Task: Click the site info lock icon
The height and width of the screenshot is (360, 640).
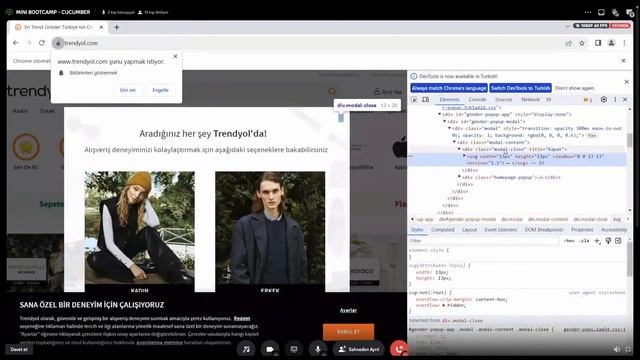Action: [58, 43]
